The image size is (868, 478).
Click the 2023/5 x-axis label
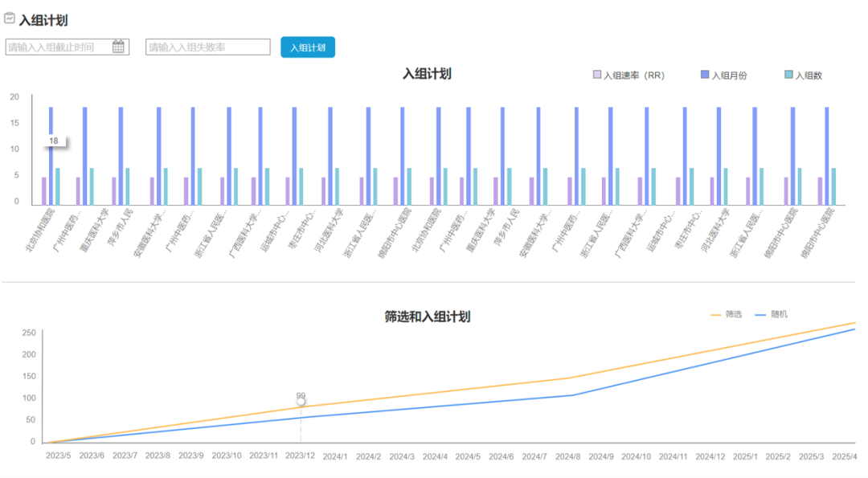[59, 456]
